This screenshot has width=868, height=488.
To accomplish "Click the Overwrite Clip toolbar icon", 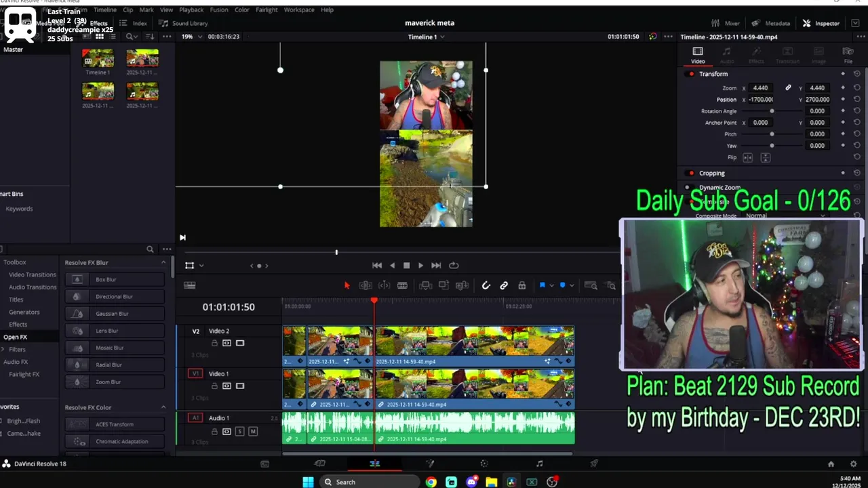I will pos(443,285).
